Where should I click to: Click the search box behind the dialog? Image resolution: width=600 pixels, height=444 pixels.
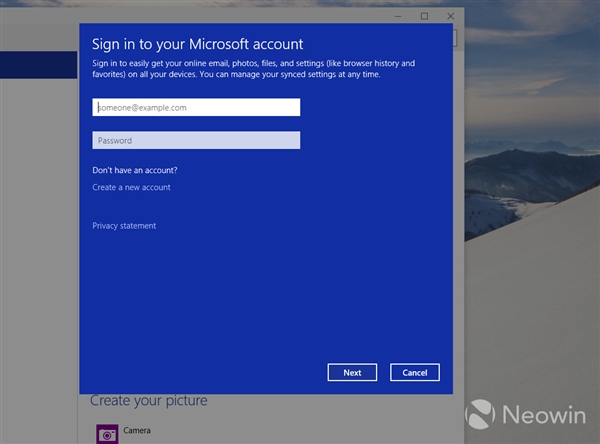456,38
